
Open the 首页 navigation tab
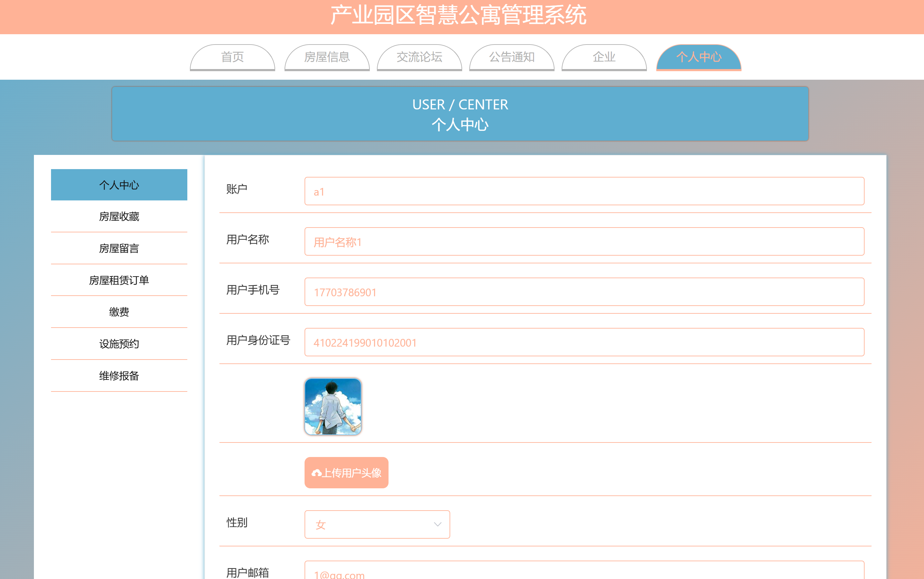[x=232, y=57]
